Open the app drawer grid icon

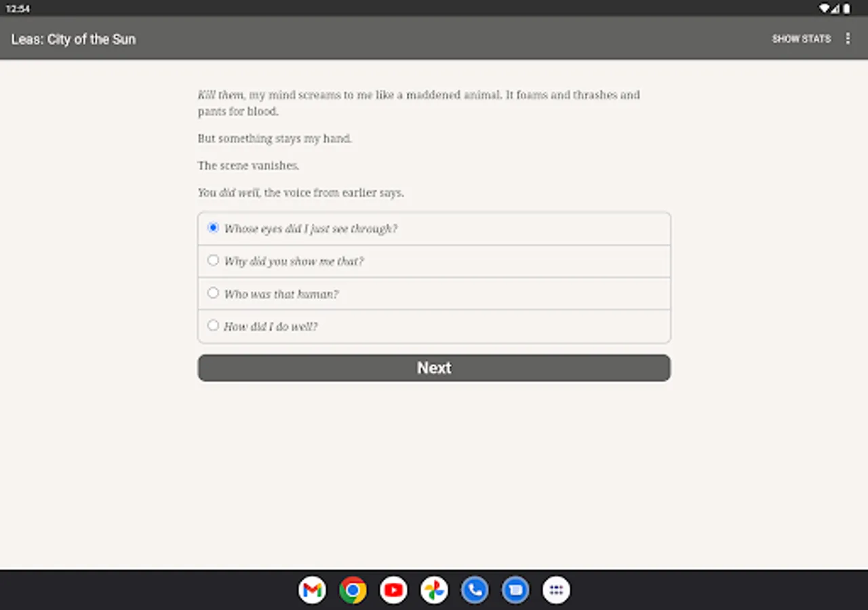point(556,590)
